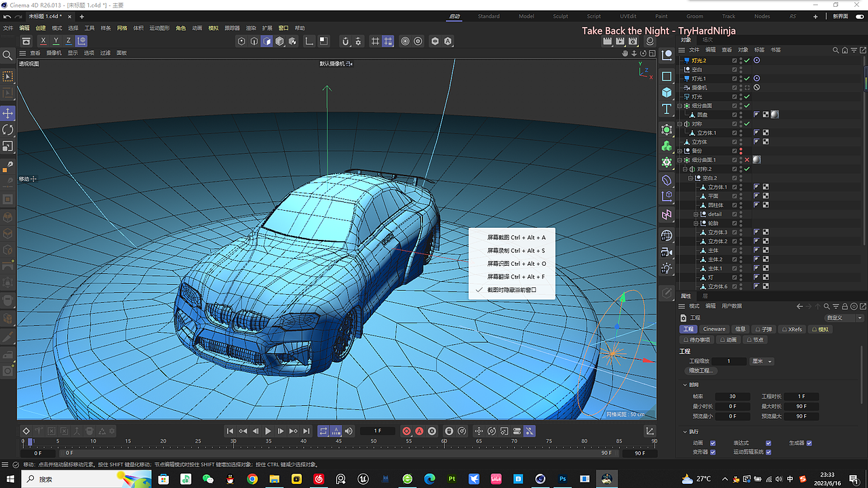Open the Cineware attribute tab
This screenshot has width=868, height=488.
[x=714, y=329]
